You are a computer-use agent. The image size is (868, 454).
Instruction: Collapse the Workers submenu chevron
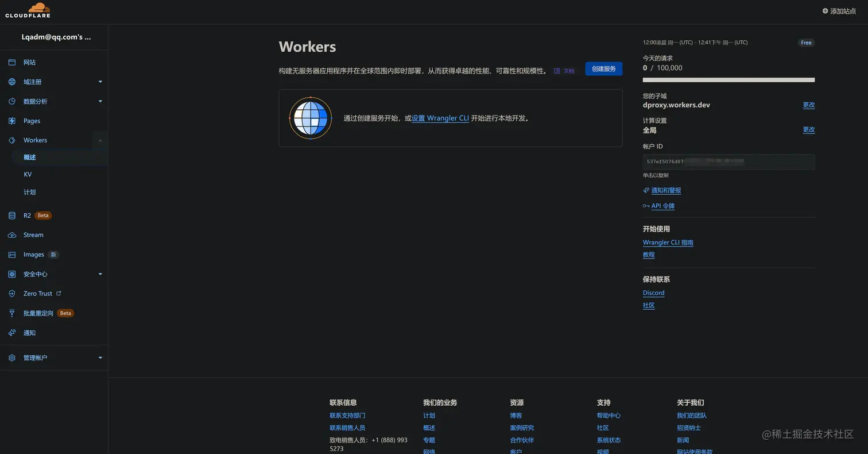100,140
